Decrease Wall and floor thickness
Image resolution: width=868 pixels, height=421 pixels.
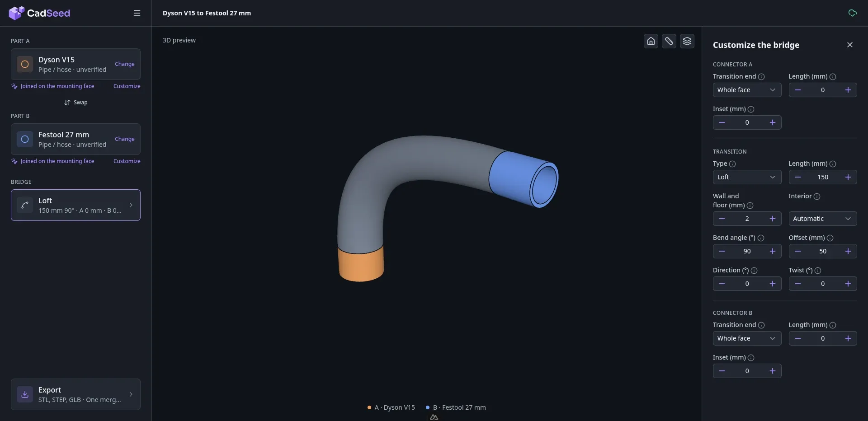click(722, 219)
